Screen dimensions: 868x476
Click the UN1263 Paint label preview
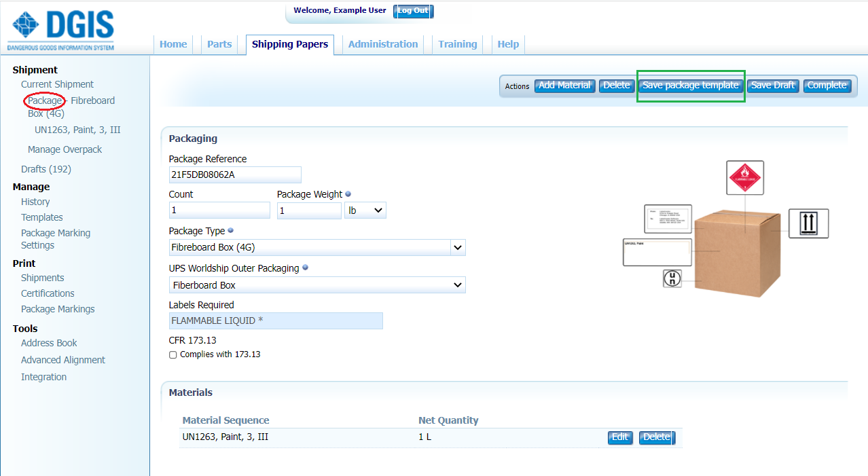click(x=656, y=252)
